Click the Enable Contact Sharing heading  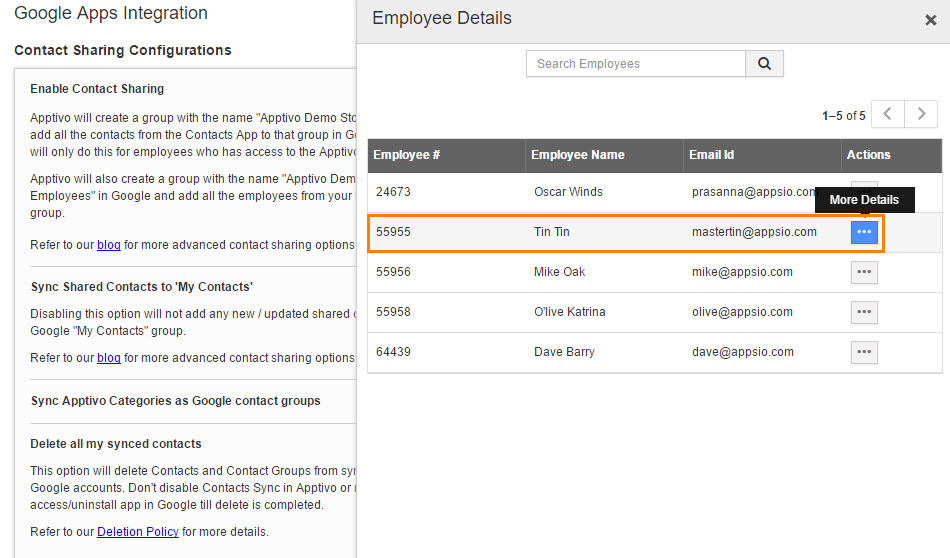pos(97,89)
